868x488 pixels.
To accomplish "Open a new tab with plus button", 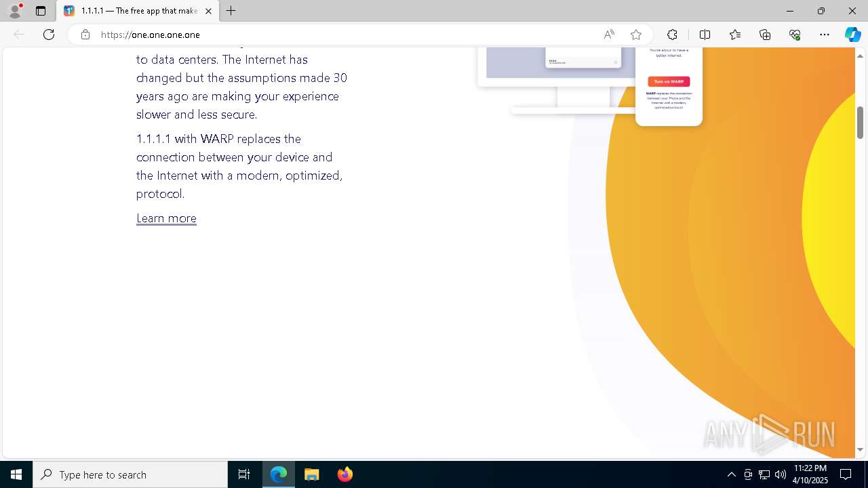I will point(231,11).
